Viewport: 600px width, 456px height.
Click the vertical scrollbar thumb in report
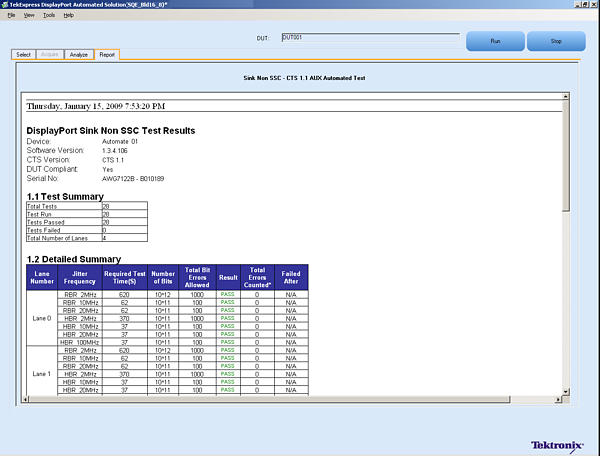[566, 155]
